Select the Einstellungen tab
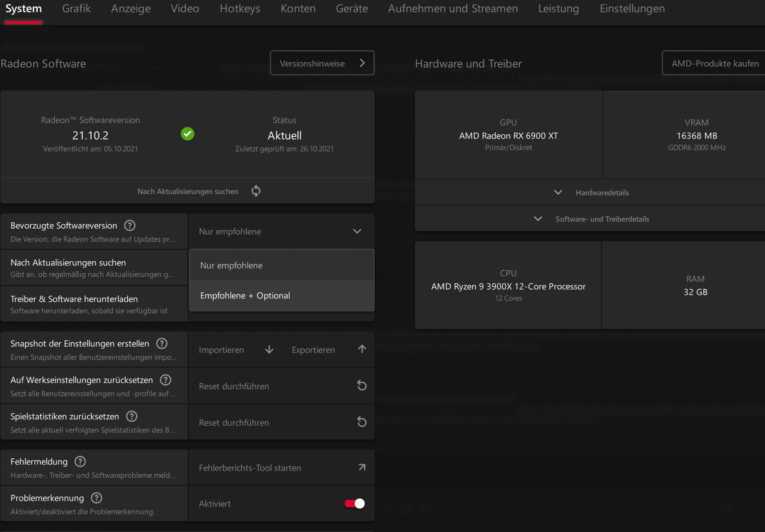 (x=632, y=9)
